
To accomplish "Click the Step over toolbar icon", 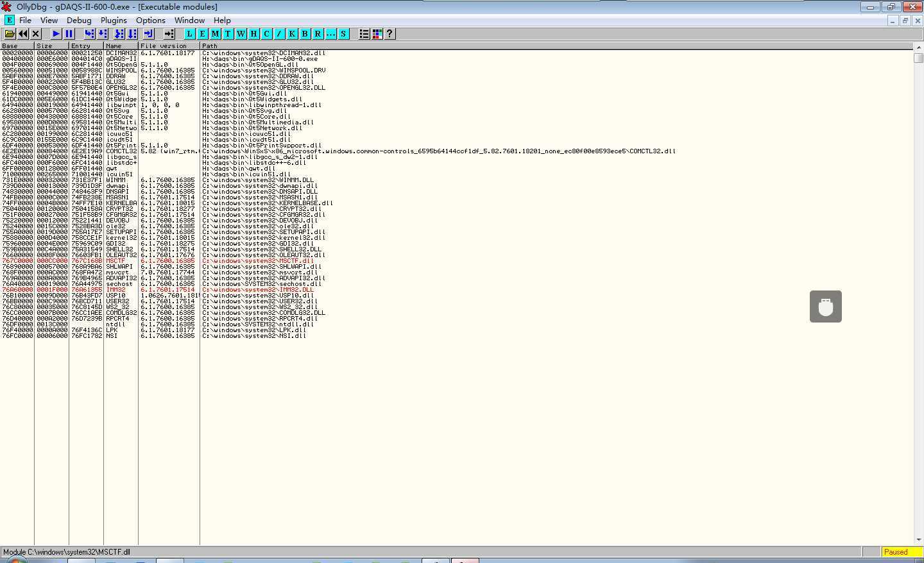I will 103,33.
